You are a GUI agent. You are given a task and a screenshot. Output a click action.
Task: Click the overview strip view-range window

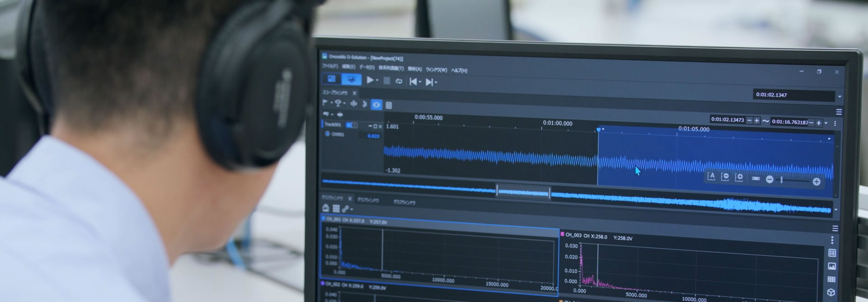click(523, 192)
